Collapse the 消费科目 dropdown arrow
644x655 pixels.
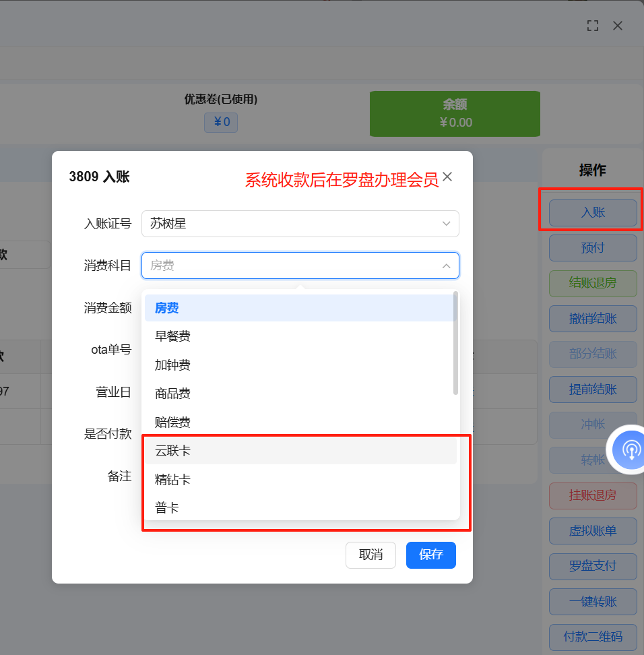446,266
